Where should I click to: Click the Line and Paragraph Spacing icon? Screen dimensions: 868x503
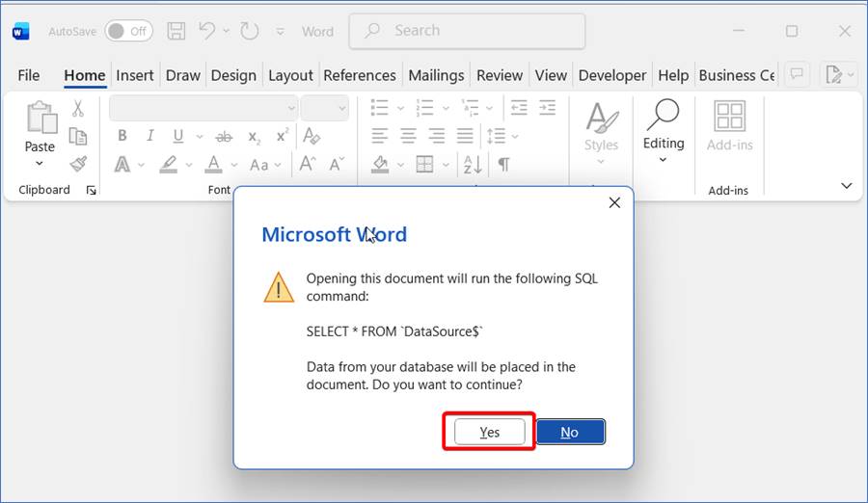coord(496,136)
